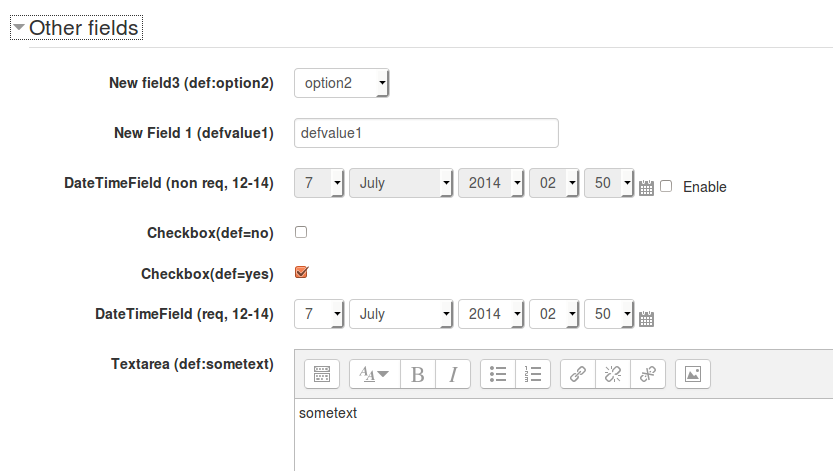Insert an unordered bullet list
833x471 pixels.
pos(498,374)
